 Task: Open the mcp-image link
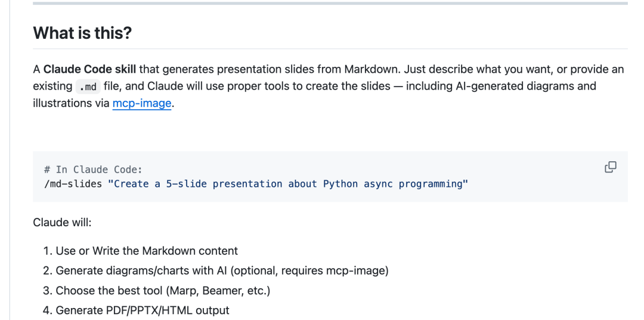pos(142,103)
